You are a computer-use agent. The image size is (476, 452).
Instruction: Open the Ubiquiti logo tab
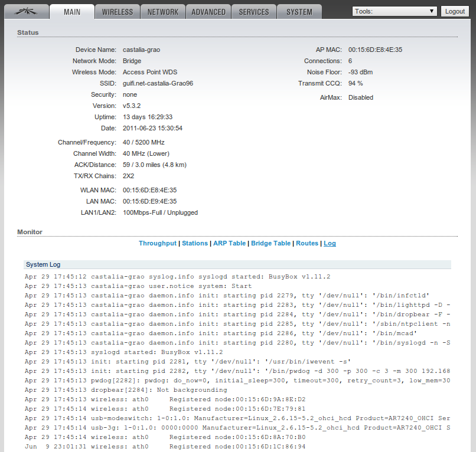24,12
